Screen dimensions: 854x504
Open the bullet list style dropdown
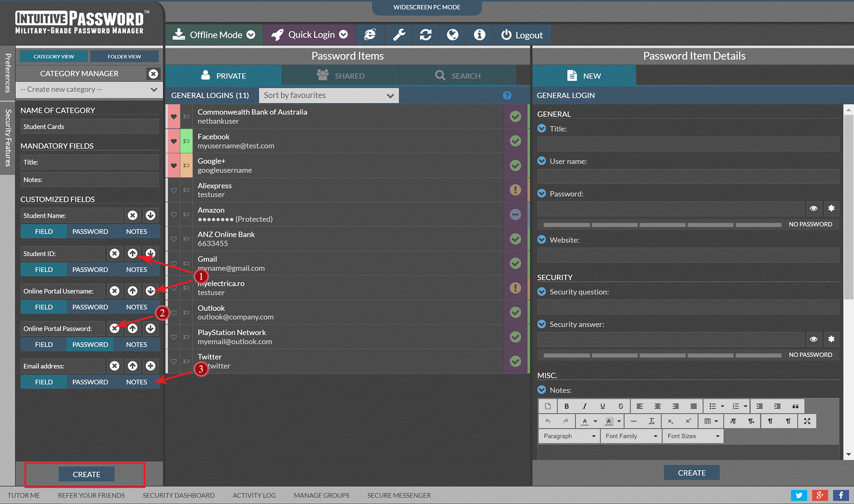pos(722,406)
